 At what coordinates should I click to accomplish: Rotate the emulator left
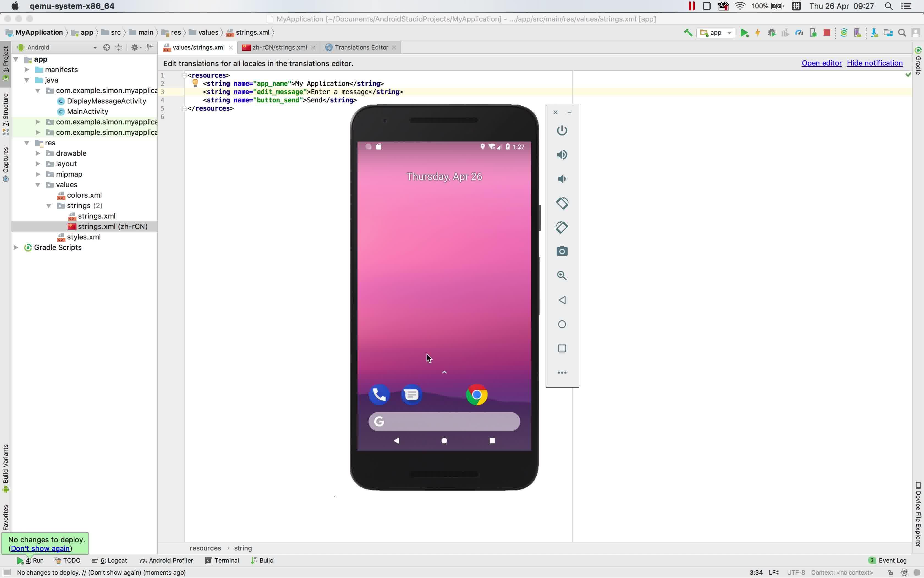click(562, 203)
